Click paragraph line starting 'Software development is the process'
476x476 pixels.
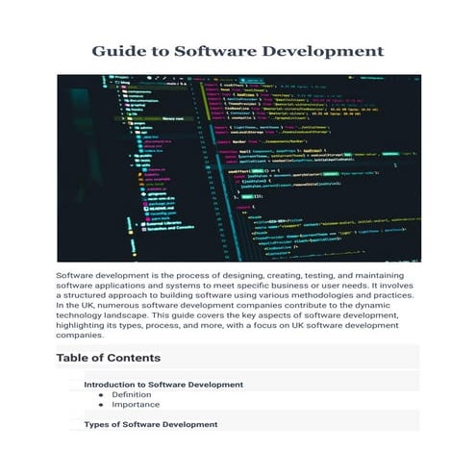[230, 275]
